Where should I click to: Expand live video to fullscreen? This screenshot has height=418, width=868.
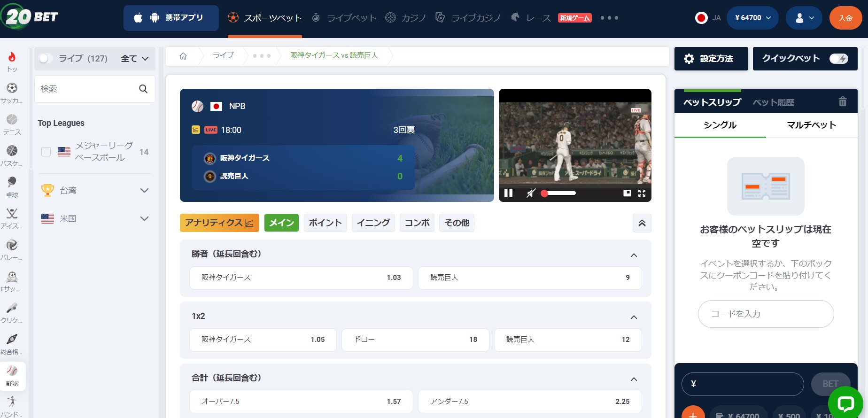(x=642, y=193)
